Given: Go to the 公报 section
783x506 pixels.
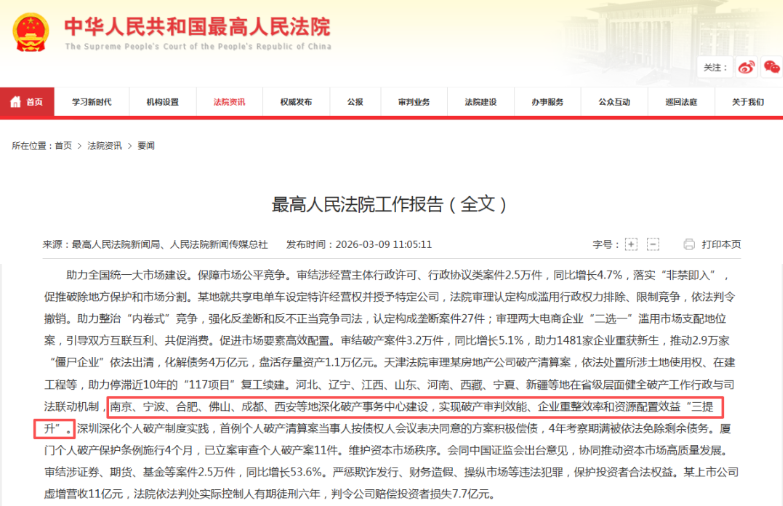Looking at the screenshot, I should point(355,102).
